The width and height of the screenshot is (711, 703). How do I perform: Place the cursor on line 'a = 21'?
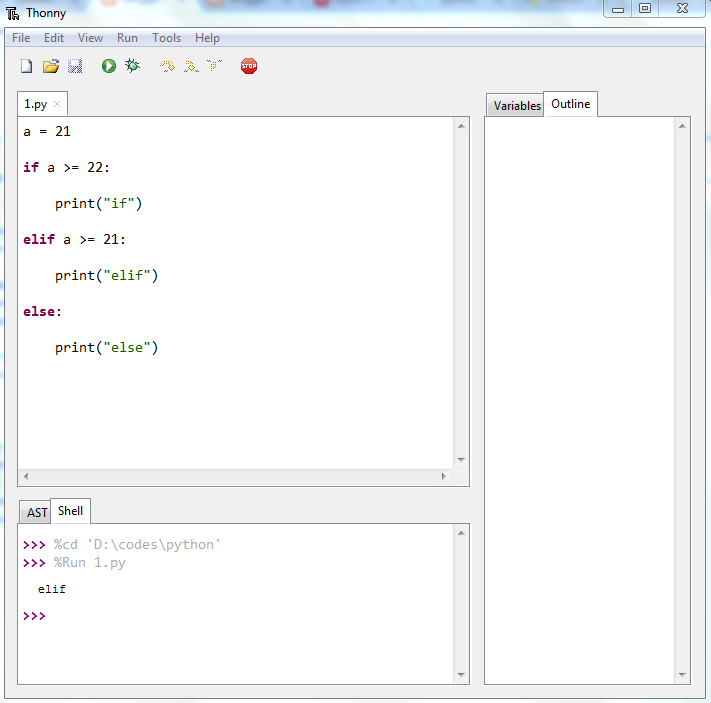point(47,132)
